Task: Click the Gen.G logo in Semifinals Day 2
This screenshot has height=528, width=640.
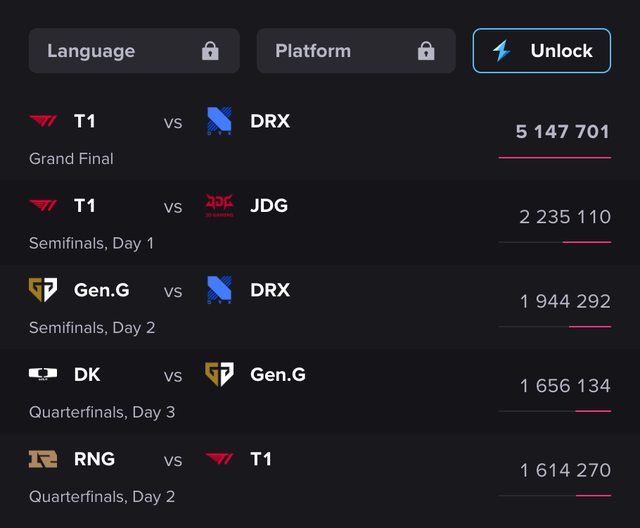Action: click(x=43, y=290)
